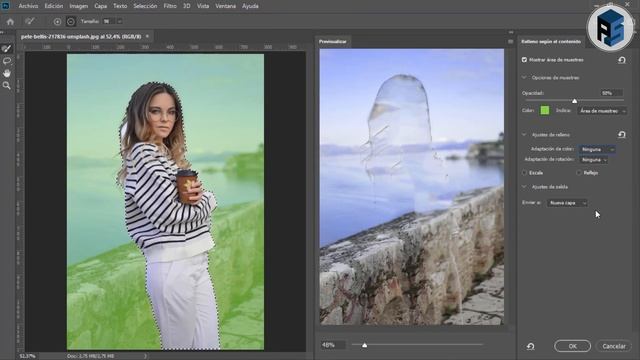Click the reset all settings icon next to OK
This screenshot has height=360, width=640.
531,346
